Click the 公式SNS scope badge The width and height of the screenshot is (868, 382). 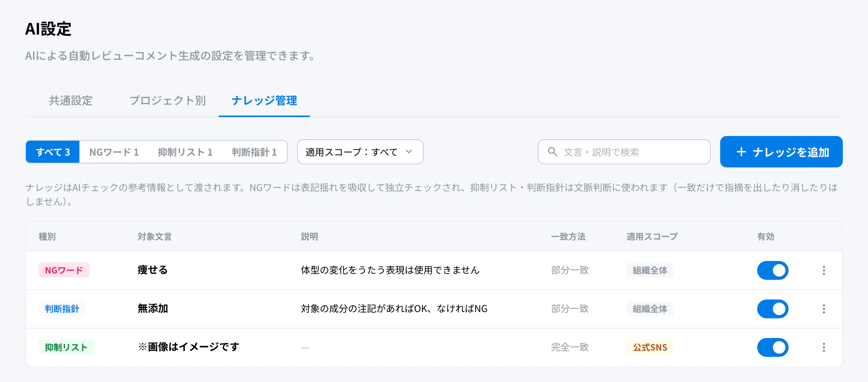click(x=650, y=347)
